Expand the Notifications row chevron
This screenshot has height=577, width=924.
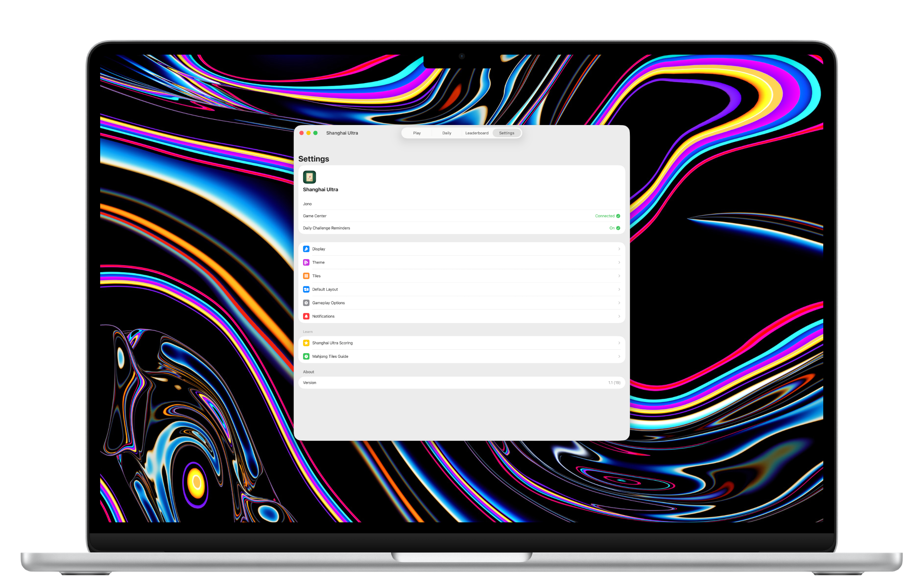pos(619,316)
